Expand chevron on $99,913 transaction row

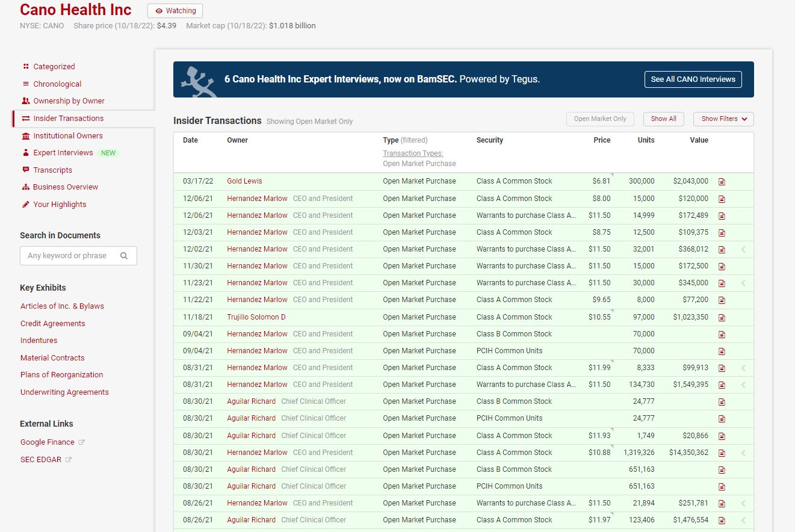(743, 368)
